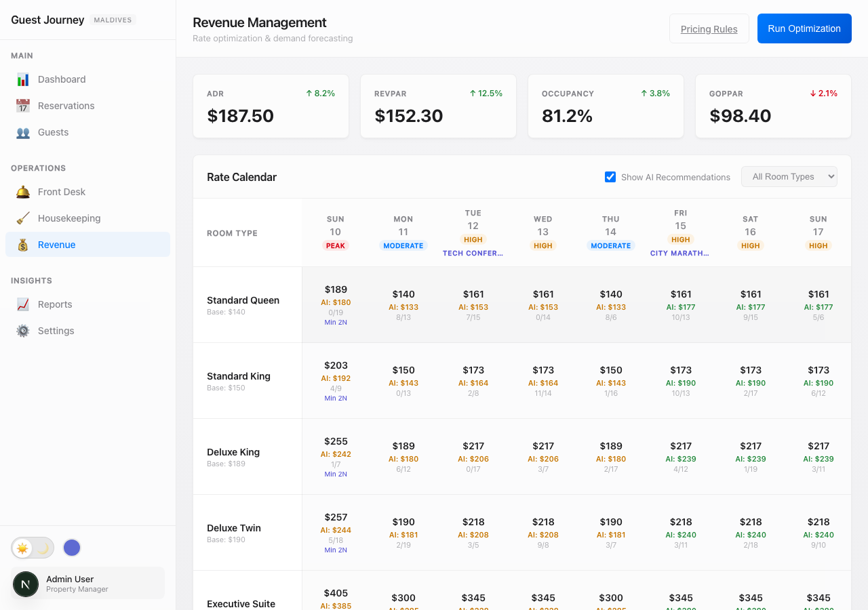Click the MALDIVES property badge

tap(113, 20)
